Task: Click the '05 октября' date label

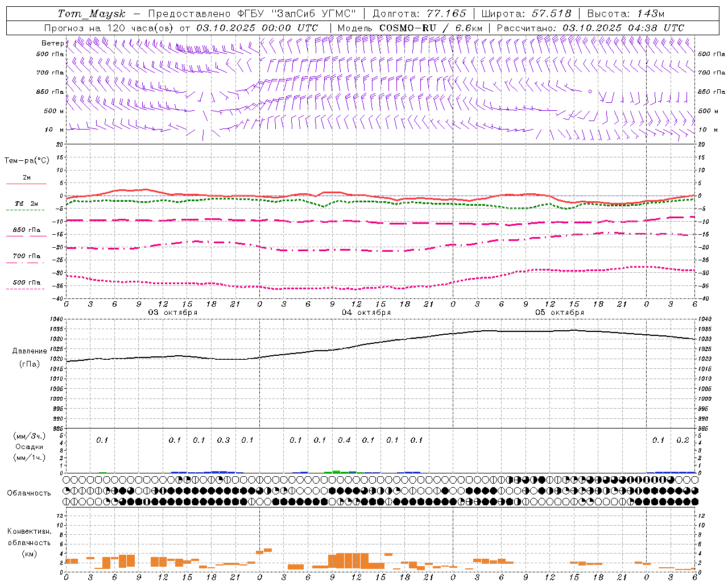Action: (x=560, y=313)
